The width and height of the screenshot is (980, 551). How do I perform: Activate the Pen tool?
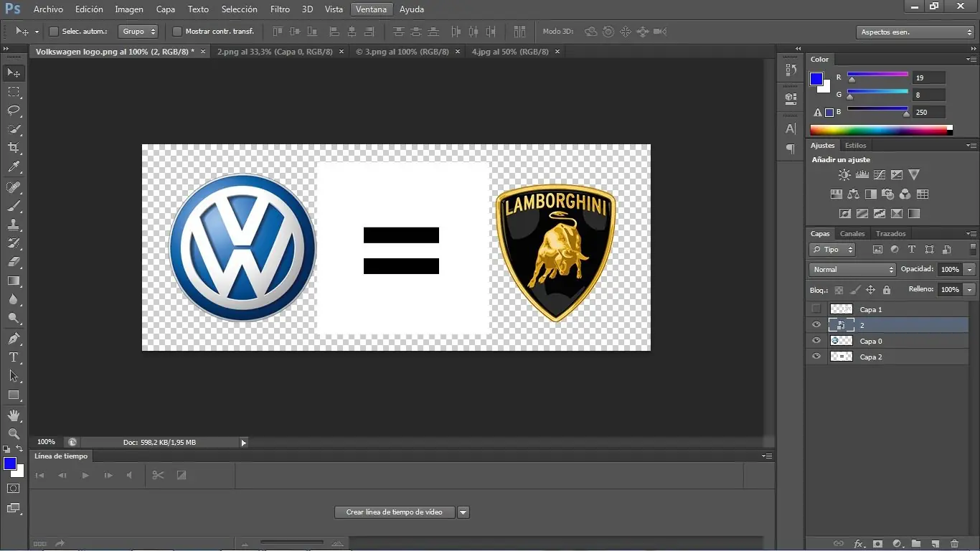coord(14,338)
